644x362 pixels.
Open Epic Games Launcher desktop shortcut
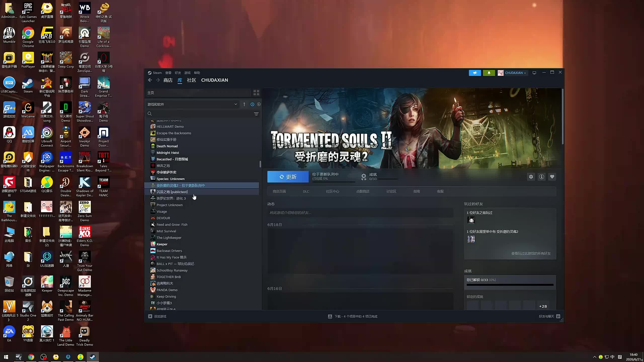(28, 13)
